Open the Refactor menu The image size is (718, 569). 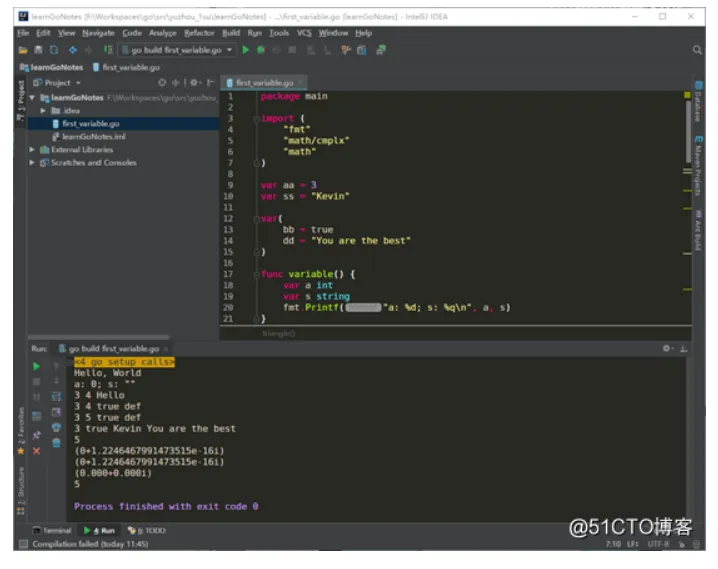(x=199, y=33)
